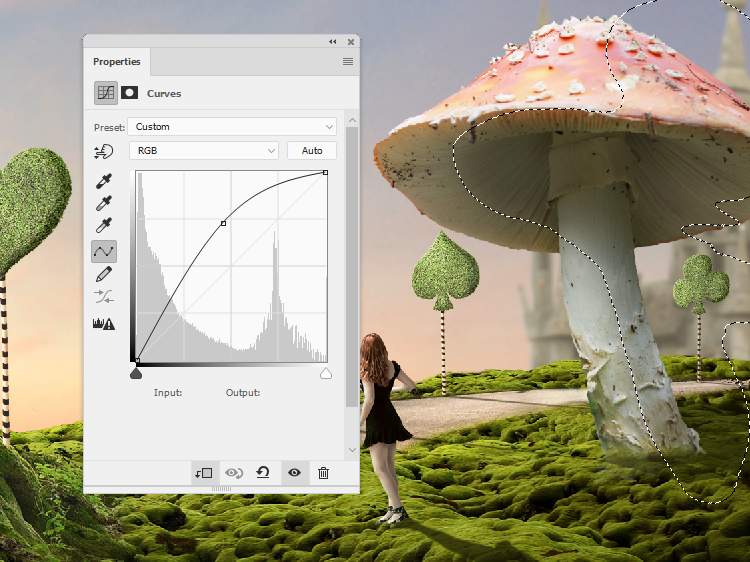Toggle layer visibility eye icon
The image size is (750, 562).
(x=294, y=473)
